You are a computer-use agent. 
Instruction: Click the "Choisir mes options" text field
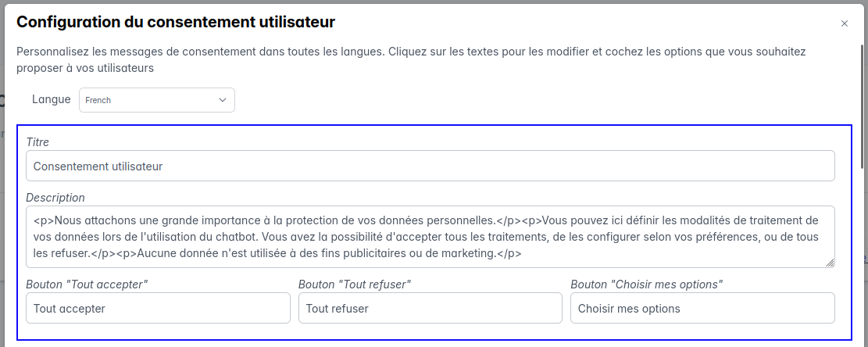tap(702, 308)
